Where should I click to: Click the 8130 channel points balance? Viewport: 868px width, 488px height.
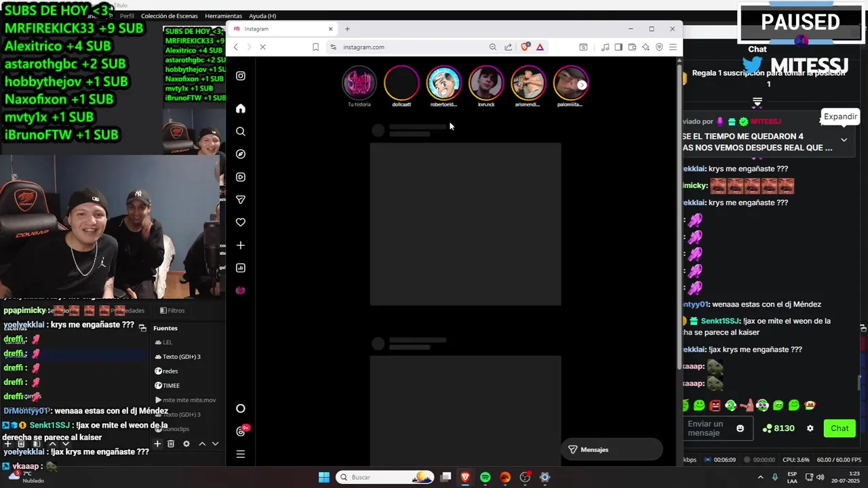coord(778,428)
